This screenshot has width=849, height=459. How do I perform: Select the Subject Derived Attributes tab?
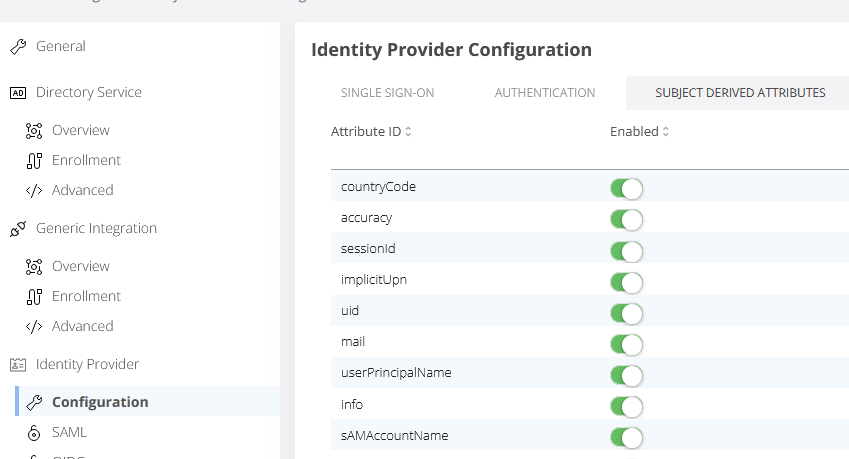740,93
